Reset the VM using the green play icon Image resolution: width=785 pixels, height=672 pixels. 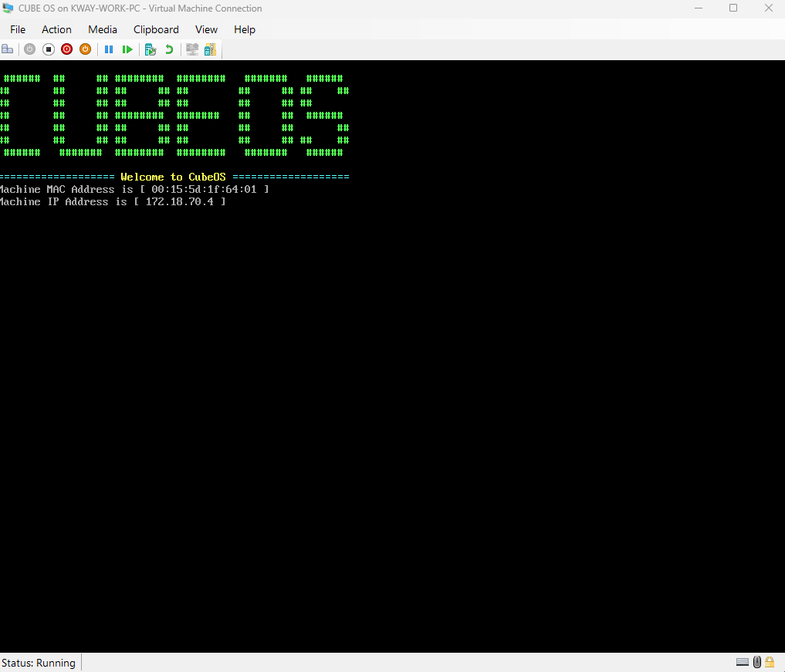click(x=127, y=49)
